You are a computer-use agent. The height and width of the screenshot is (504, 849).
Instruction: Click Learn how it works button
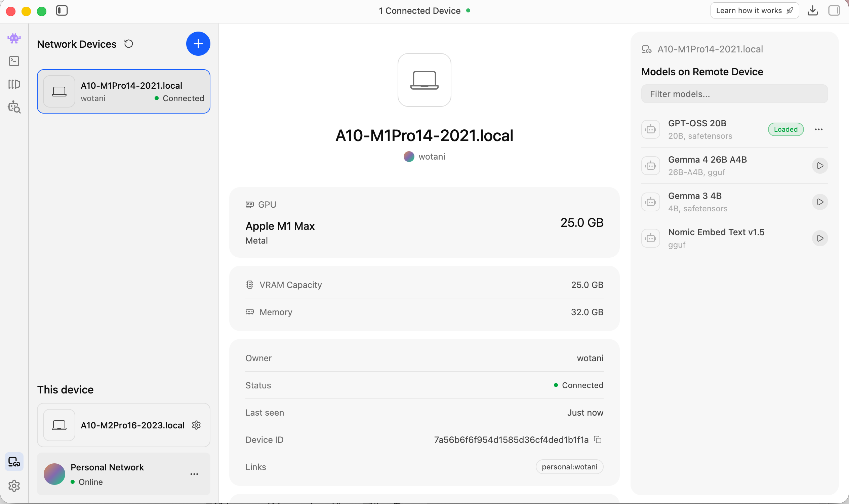point(754,10)
